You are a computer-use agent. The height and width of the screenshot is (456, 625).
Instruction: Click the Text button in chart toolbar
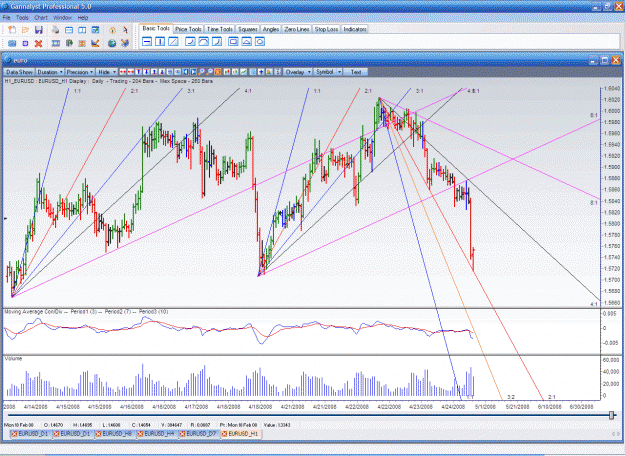click(356, 72)
